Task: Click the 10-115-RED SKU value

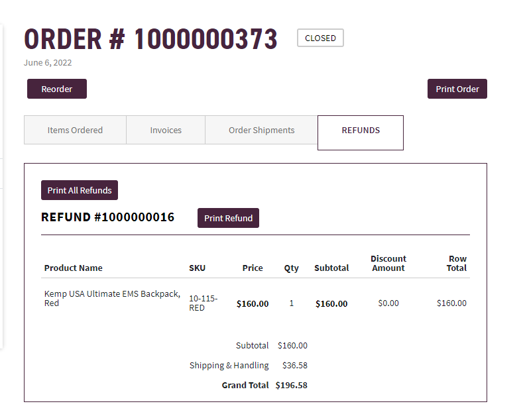Action: pos(204,303)
